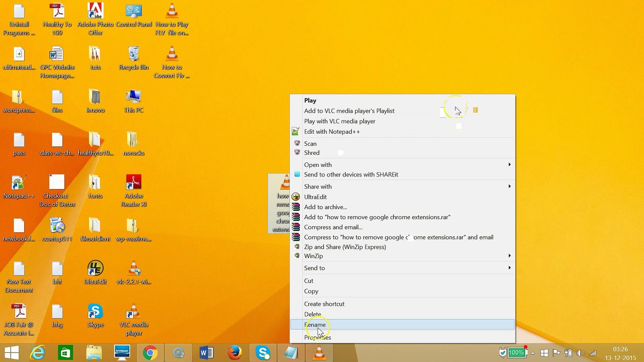Select healthyto10 folder on desktop
The image size is (644, 362).
click(x=95, y=144)
